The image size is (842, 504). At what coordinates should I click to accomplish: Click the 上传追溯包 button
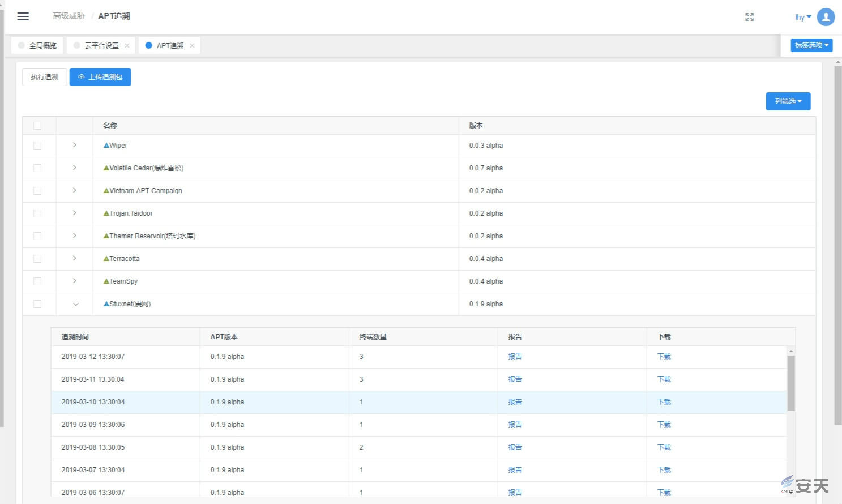tap(100, 77)
